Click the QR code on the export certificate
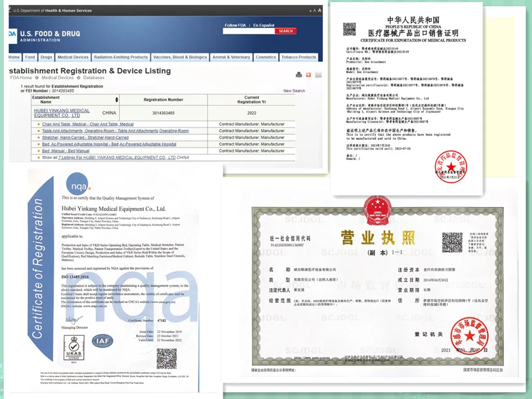 point(349,29)
